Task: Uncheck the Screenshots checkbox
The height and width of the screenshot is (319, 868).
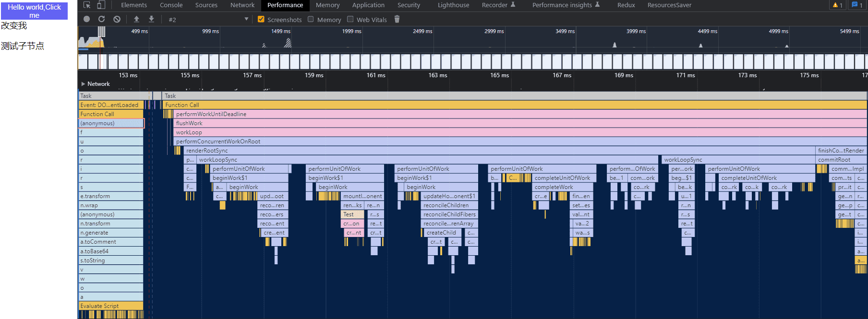Action: pyautogui.click(x=261, y=19)
